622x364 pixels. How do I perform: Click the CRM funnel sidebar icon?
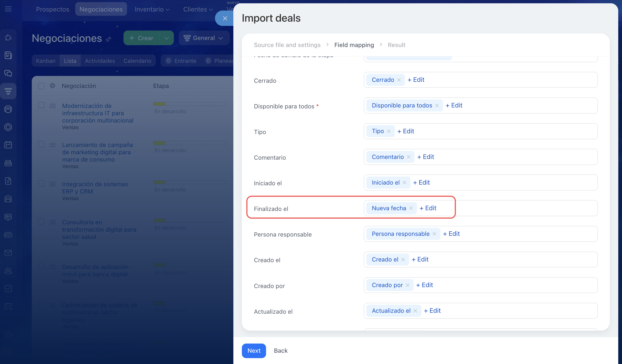tap(8, 91)
